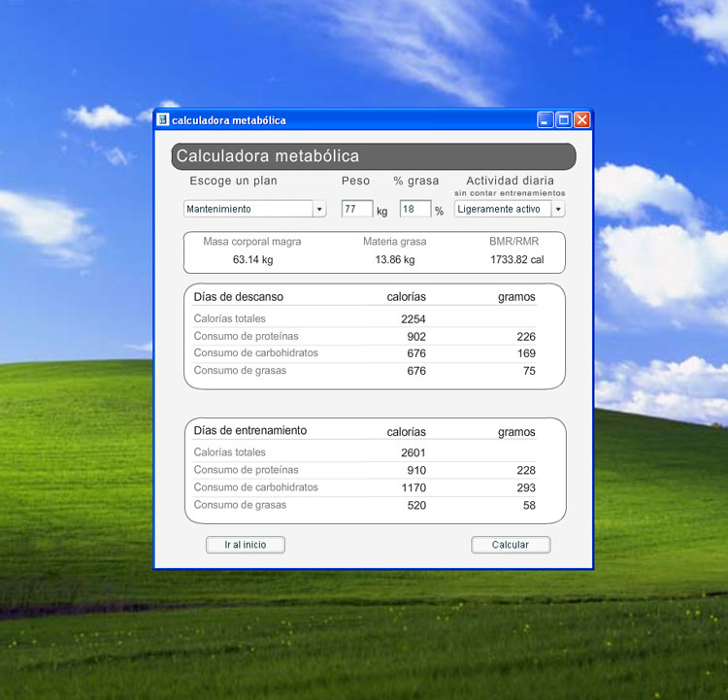Click the calculator app icon in title bar
This screenshot has height=700, width=728.
click(163, 120)
